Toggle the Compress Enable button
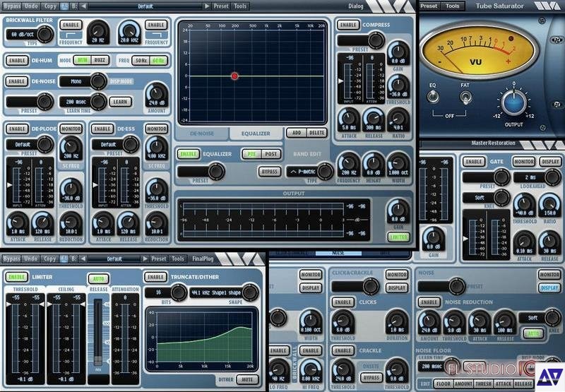Screen dimensions: 565x392 tap(348, 25)
